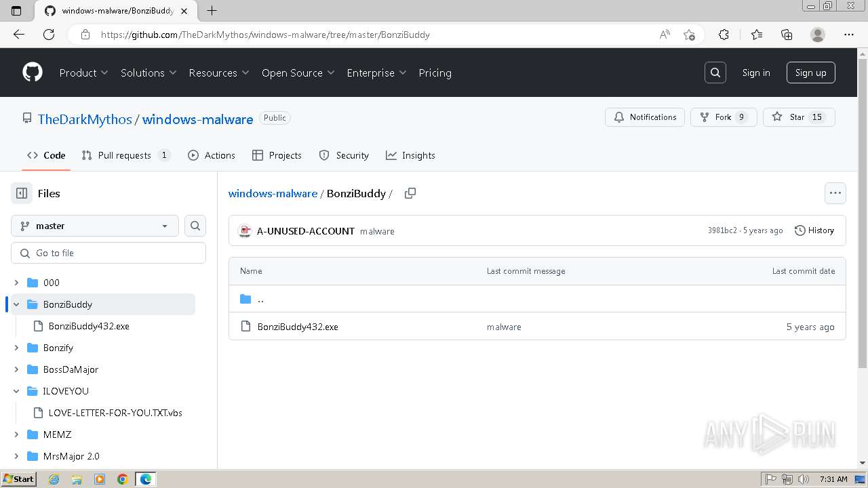Collapse the file tree sidebar icon
The width and height of the screenshot is (868, 488).
click(22, 193)
